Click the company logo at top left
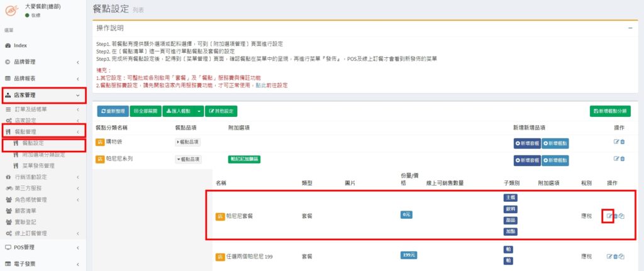 pyautogui.click(x=11, y=9)
